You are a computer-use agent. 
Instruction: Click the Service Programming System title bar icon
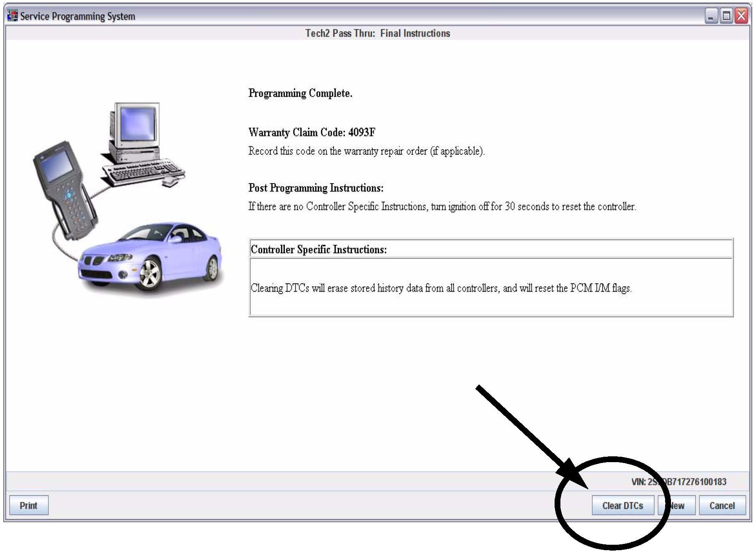(13, 16)
